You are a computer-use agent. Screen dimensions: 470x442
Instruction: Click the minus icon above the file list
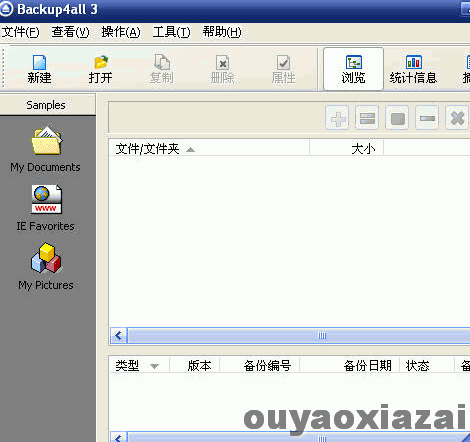[427, 118]
